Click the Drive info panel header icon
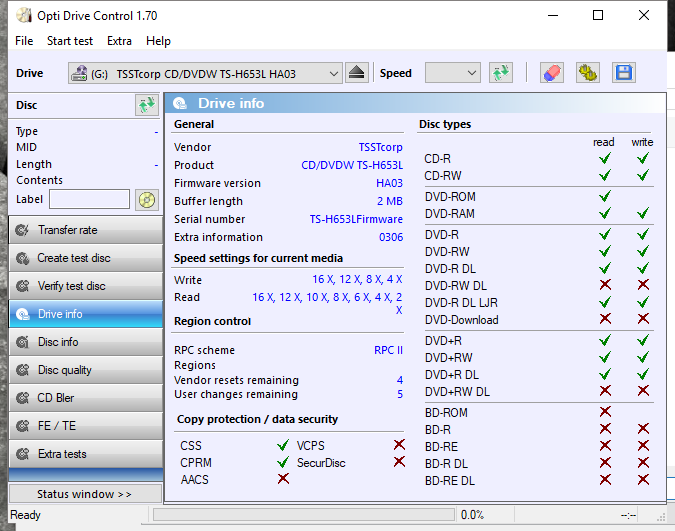 pos(180,103)
